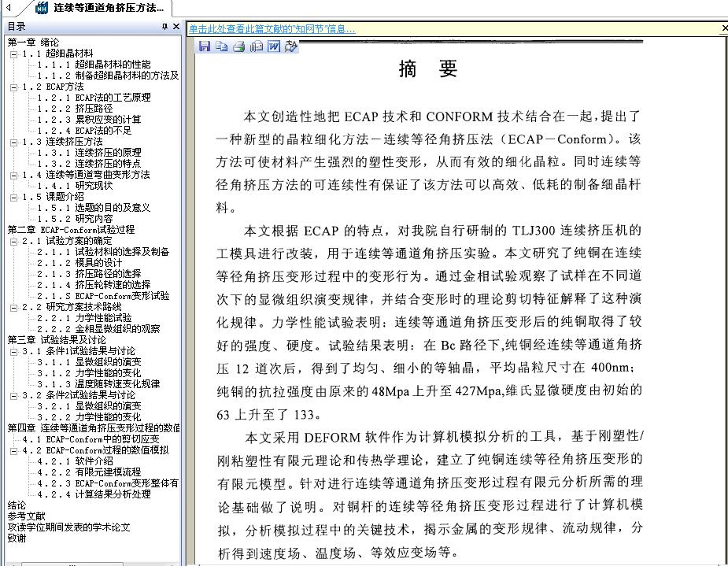Open the find and OCR text tool

pos(290,46)
